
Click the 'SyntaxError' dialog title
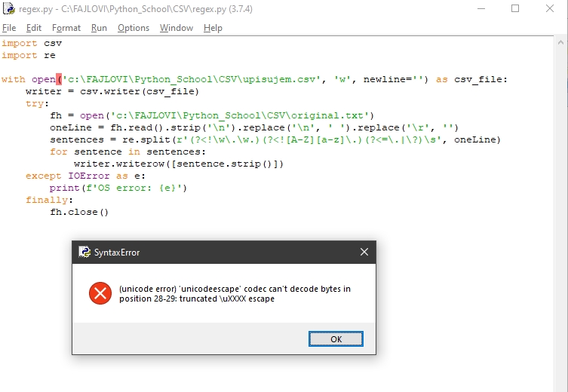117,253
